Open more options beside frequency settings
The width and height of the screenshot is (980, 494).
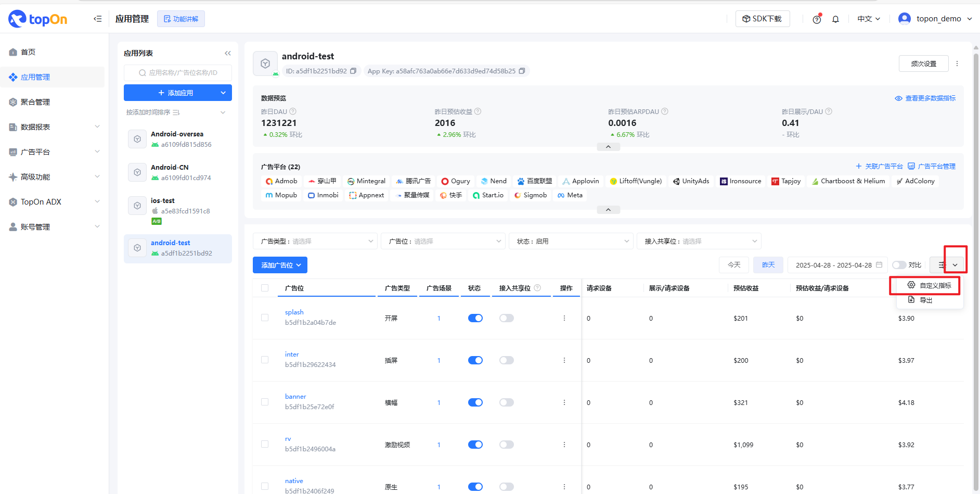(957, 64)
